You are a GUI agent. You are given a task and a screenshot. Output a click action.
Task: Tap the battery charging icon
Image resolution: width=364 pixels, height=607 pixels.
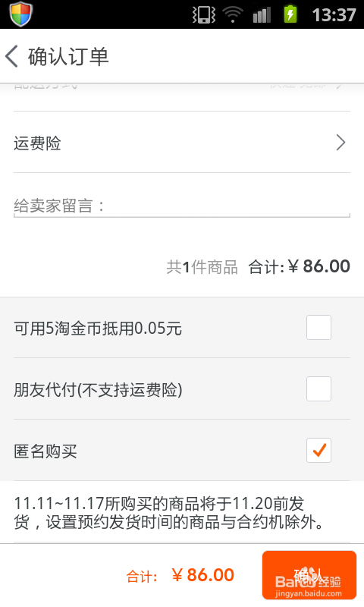290,14
